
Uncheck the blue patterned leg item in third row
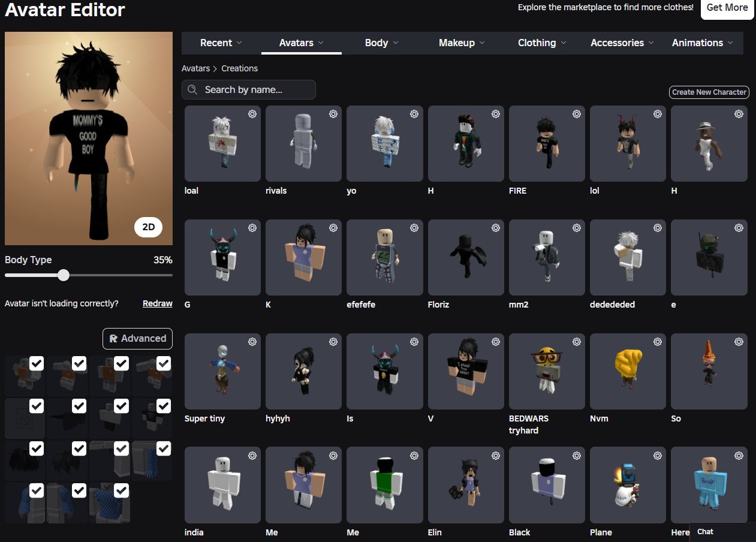pyautogui.click(x=164, y=448)
